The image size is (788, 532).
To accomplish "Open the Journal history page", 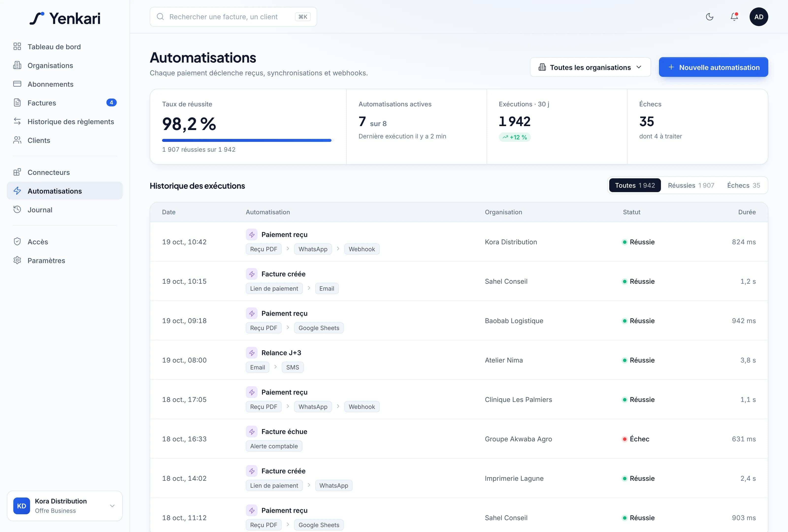I will pos(65,210).
